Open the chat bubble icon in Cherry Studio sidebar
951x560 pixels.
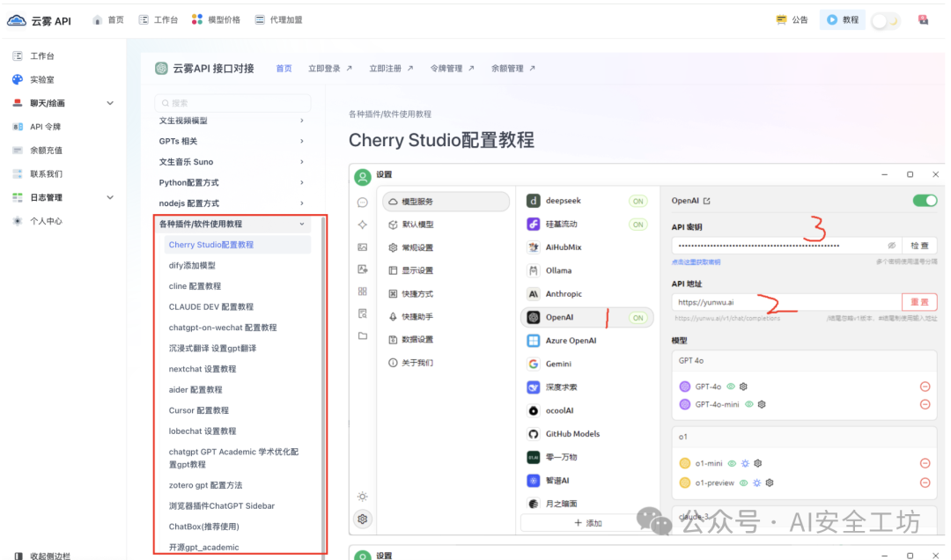(x=363, y=202)
